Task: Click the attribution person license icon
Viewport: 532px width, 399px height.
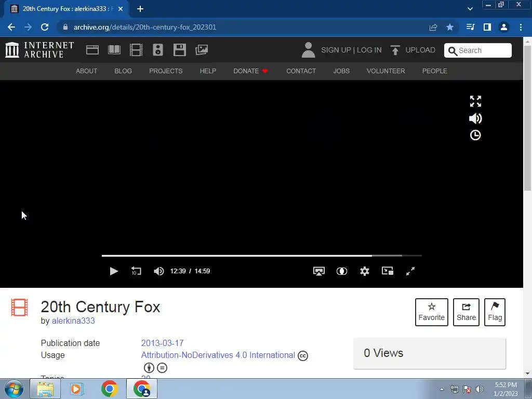Action: [149, 368]
